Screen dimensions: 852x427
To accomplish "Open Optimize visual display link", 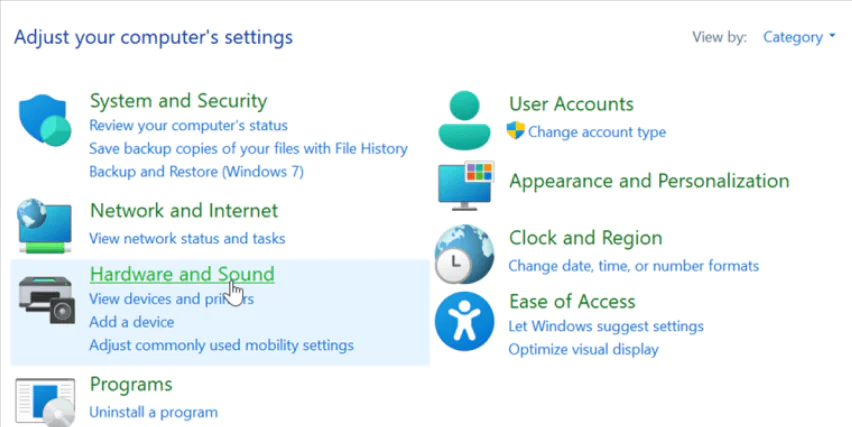I will click(583, 350).
